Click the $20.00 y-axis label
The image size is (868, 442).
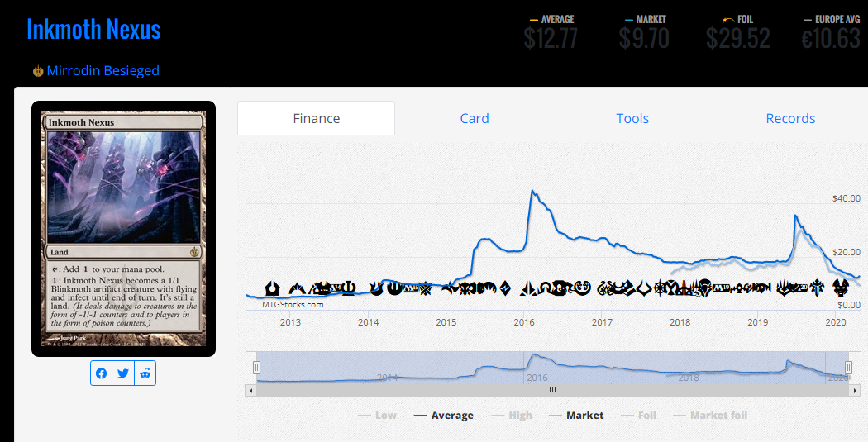tap(847, 252)
